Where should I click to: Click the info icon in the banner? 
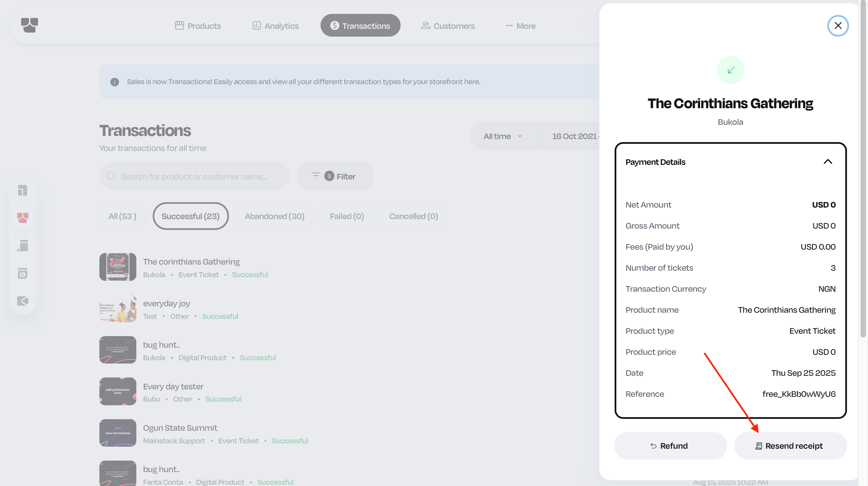tap(115, 82)
